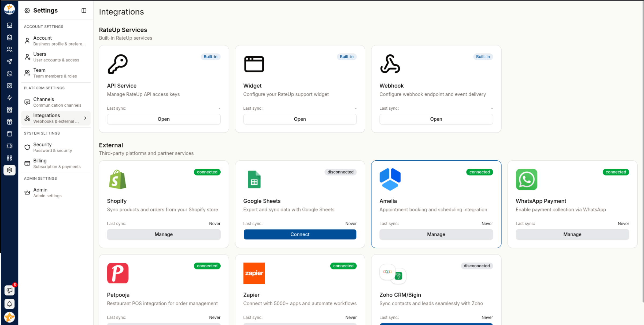Click the Shopify connected status badge
The image size is (644, 325).
coord(207,172)
